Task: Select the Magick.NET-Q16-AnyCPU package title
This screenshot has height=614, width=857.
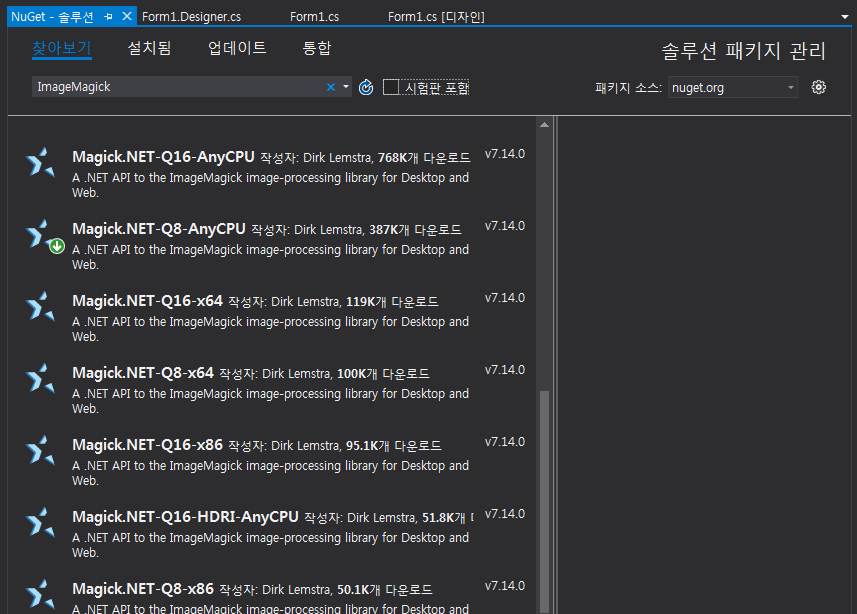Action: tap(163, 157)
